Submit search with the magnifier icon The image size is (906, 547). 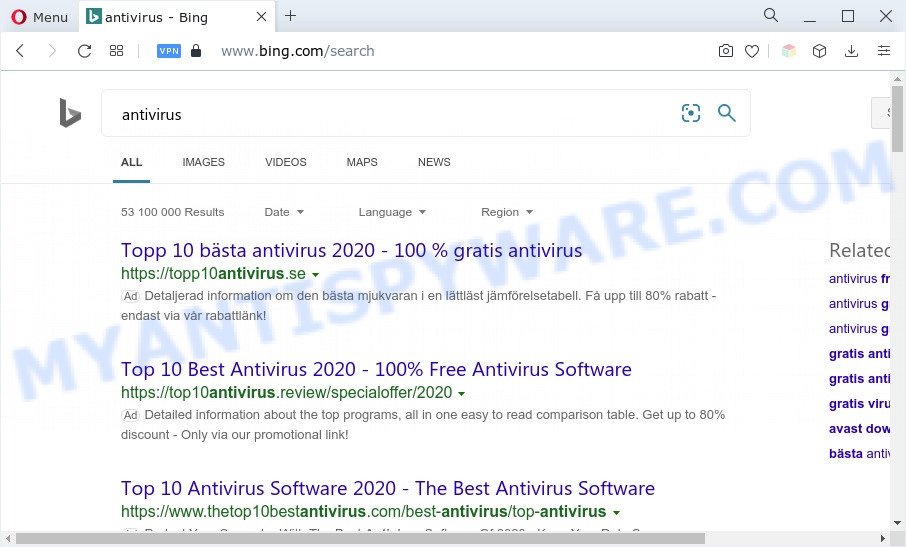tap(726, 113)
